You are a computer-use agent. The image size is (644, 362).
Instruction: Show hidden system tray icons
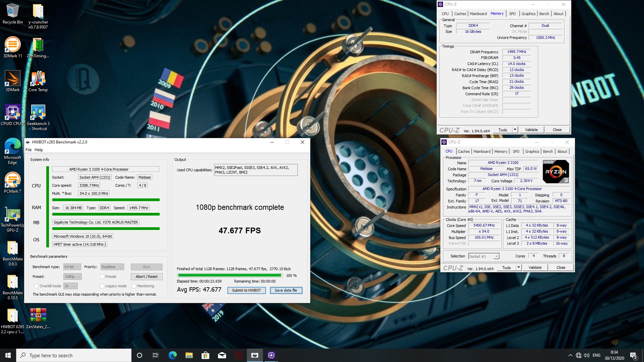[570, 355]
